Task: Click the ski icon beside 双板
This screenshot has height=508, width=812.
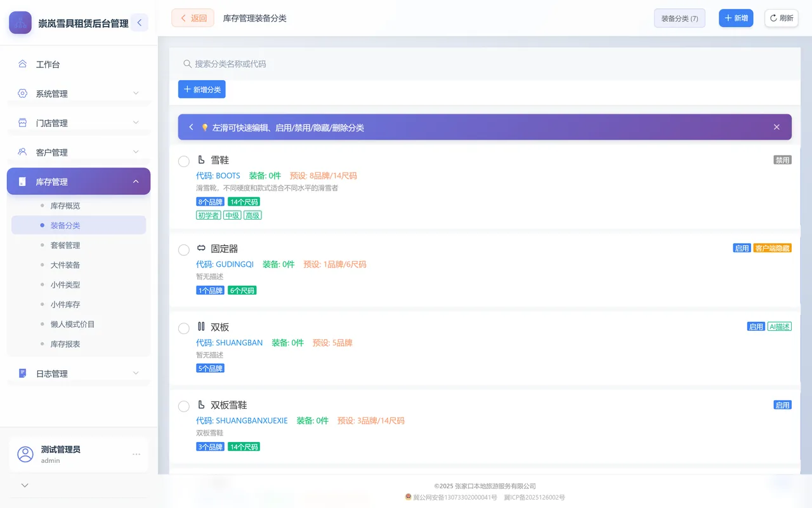Action: (x=201, y=326)
